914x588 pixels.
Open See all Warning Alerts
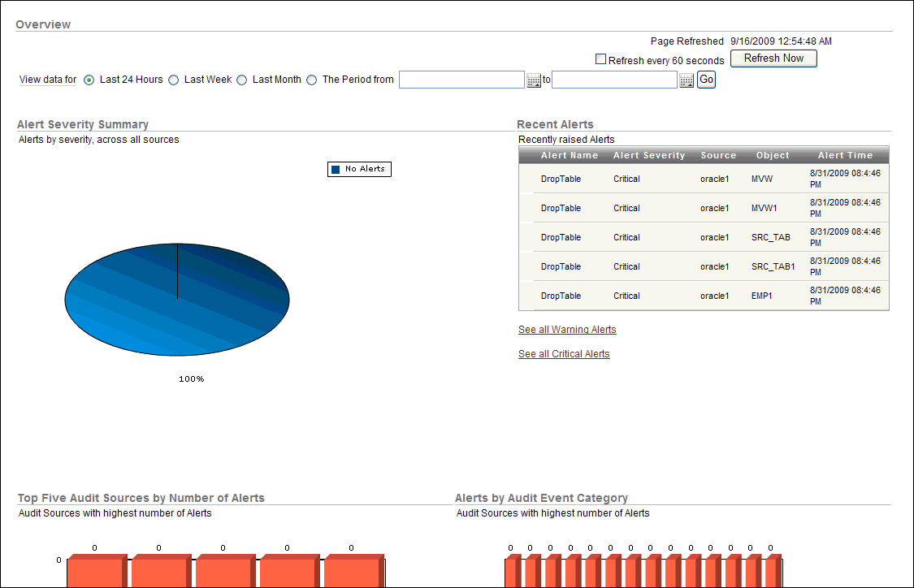566,330
